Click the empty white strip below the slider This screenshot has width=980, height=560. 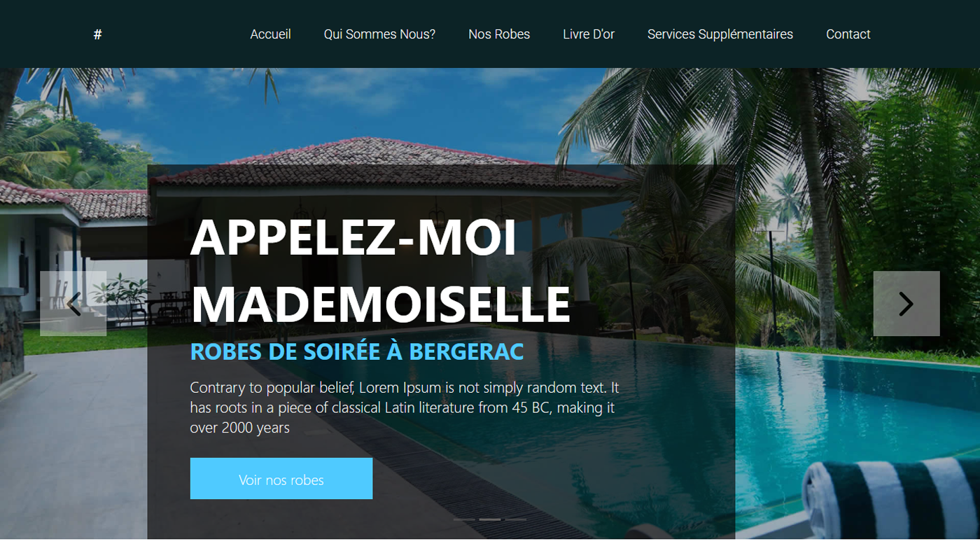[490, 549]
